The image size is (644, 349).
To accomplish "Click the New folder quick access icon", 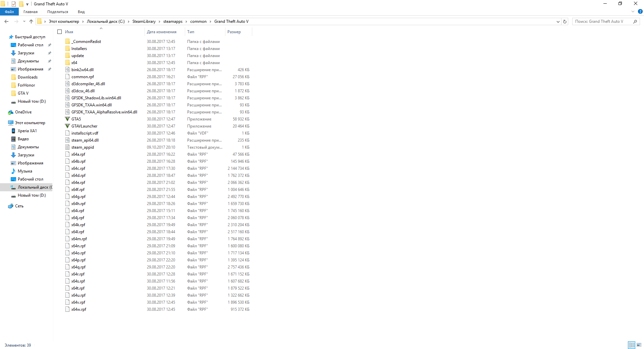I will coord(21,4).
